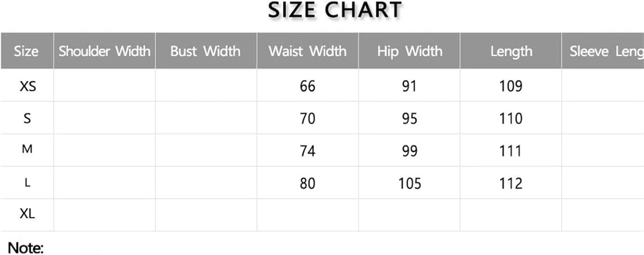This screenshot has height=255, width=644.
Task: Click the Note: label below the table
Action: (26, 248)
